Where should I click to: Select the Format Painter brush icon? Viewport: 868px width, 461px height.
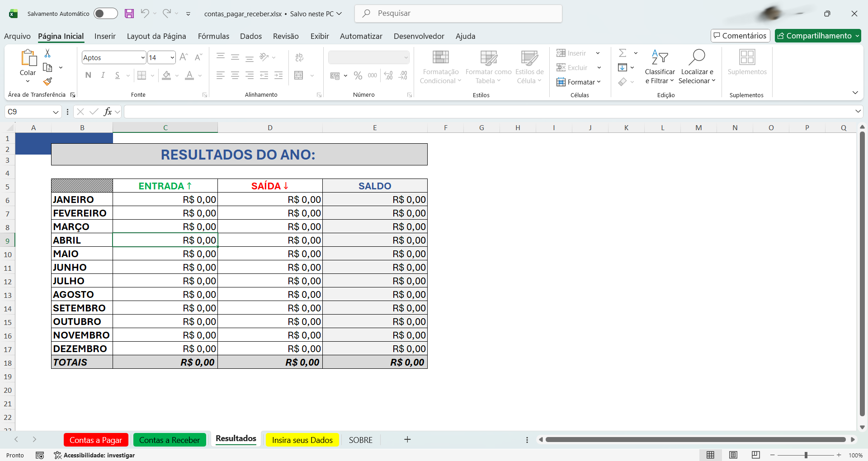[x=47, y=81]
